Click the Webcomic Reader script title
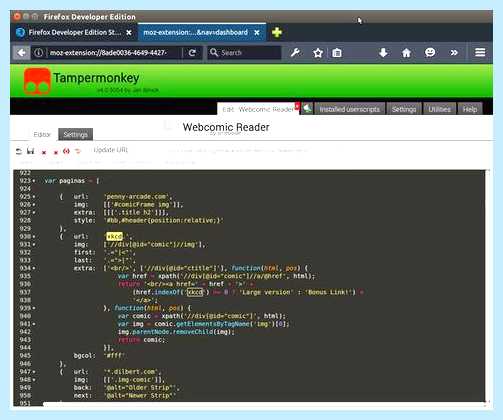The height and width of the screenshot is (420, 503). [226, 127]
